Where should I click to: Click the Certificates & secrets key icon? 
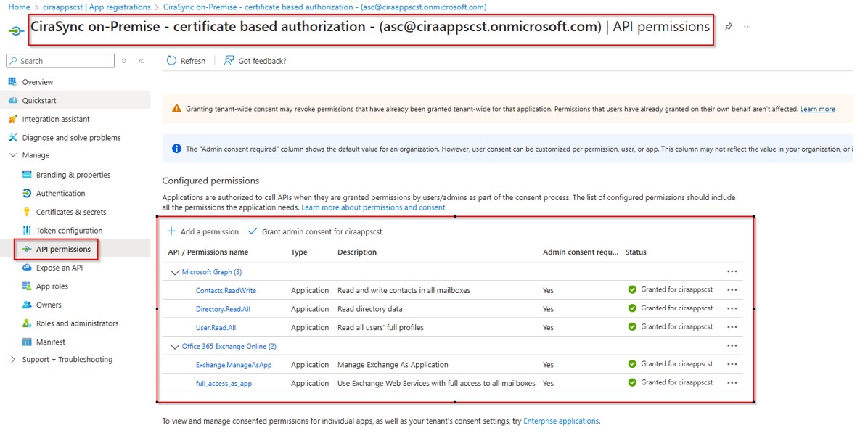[27, 212]
